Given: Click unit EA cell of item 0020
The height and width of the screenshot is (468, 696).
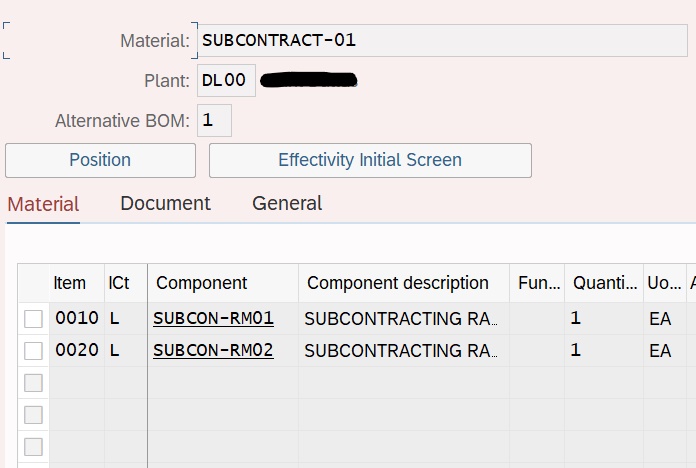Looking at the screenshot, I should [x=661, y=351].
